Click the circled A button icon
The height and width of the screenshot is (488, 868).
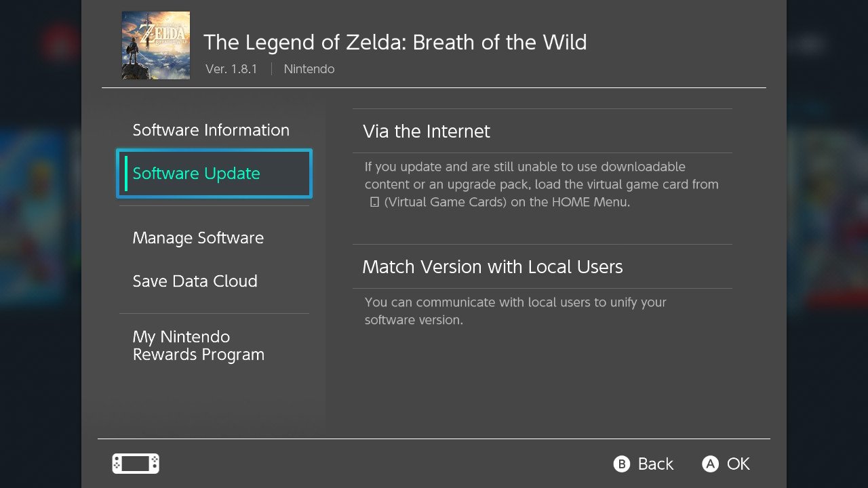710,464
